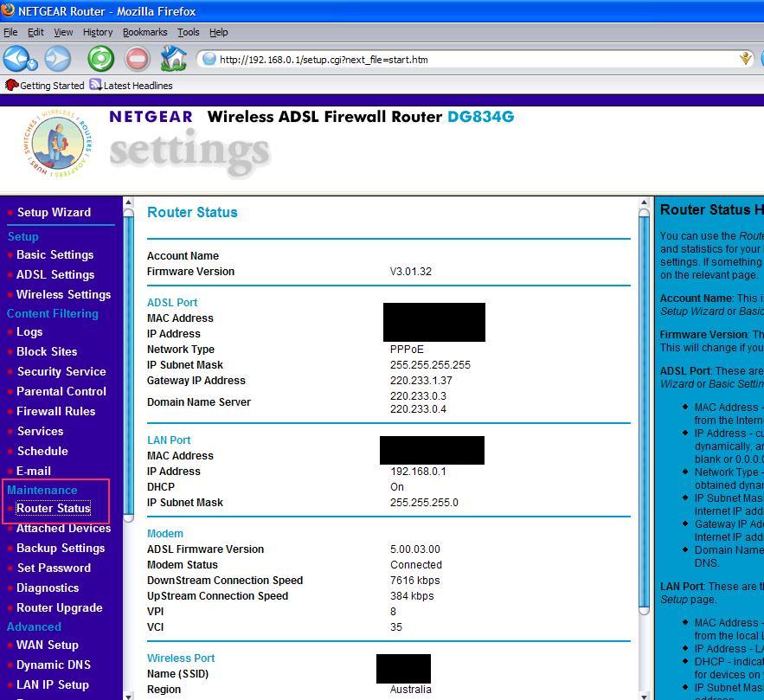764x700 pixels.
Task: Open the Tools menu
Action: [x=188, y=32]
